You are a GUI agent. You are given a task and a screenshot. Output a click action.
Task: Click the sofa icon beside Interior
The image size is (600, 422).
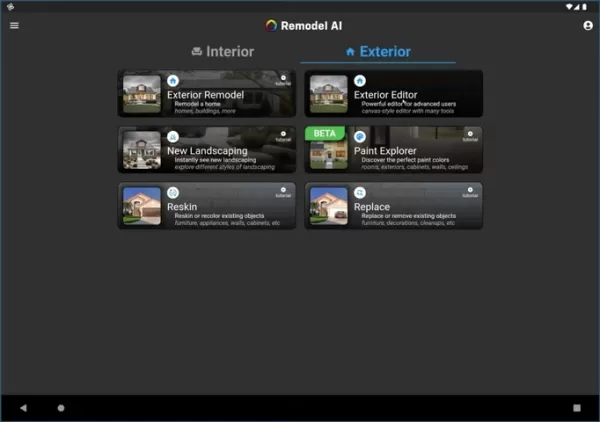click(197, 51)
